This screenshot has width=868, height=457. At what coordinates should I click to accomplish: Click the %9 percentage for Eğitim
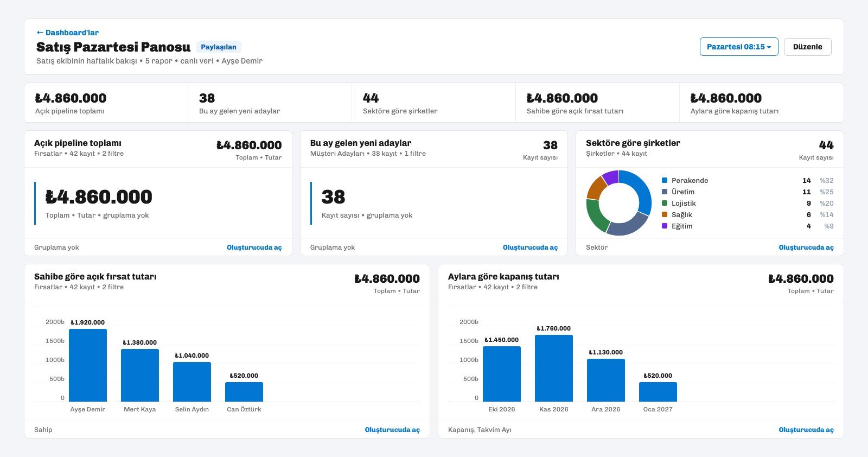(x=829, y=226)
